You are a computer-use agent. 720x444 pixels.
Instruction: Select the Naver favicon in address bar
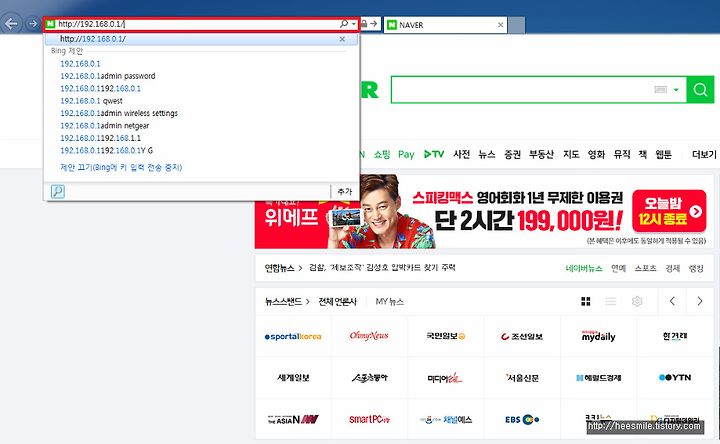[x=50, y=24]
